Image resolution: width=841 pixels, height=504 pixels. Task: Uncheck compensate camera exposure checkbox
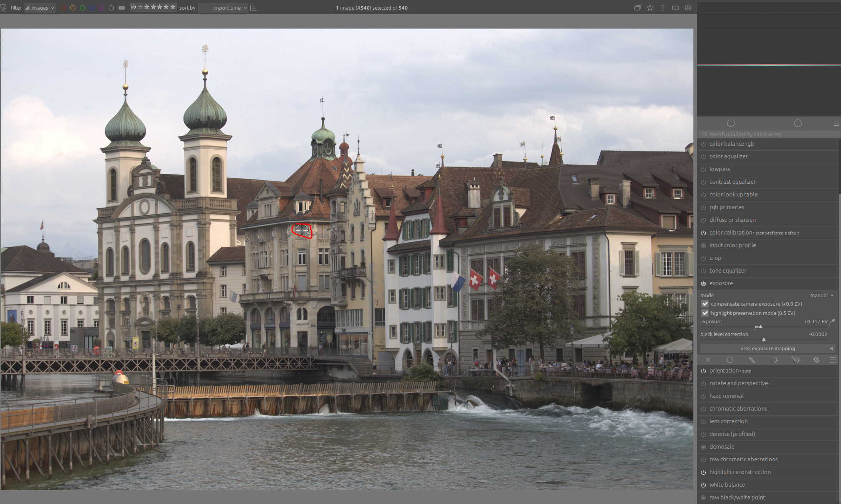[x=705, y=304]
